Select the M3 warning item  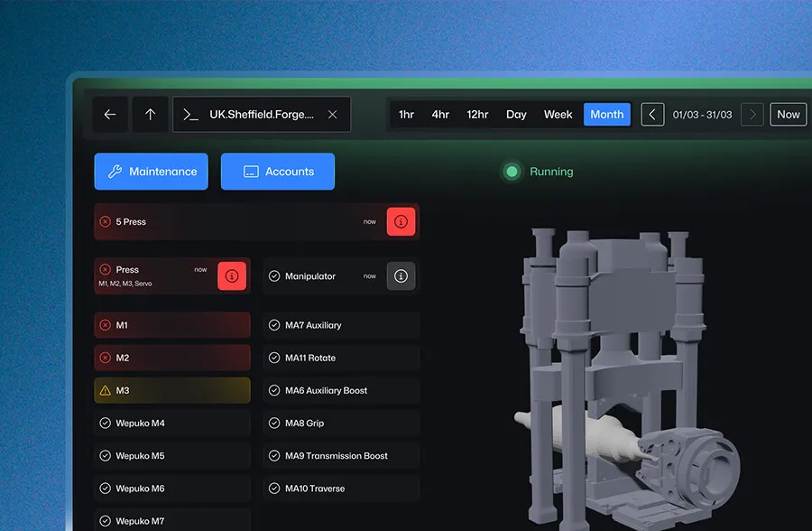172,390
